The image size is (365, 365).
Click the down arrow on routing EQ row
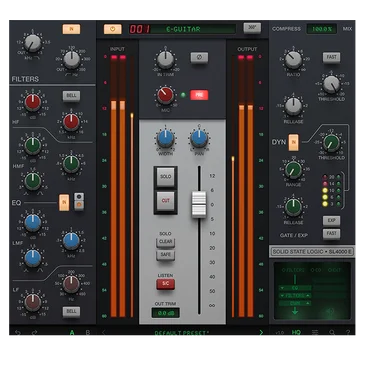[x=282, y=288]
